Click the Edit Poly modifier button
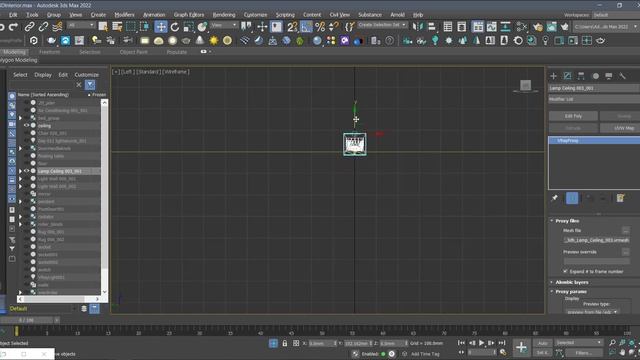 573,116
